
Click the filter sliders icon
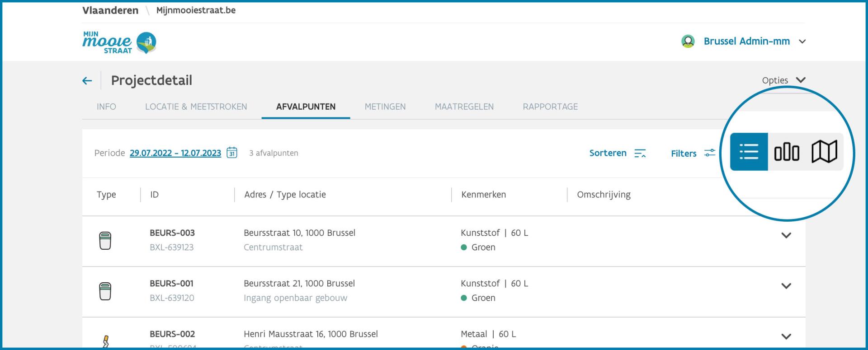pyautogui.click(x=710, y=153)
